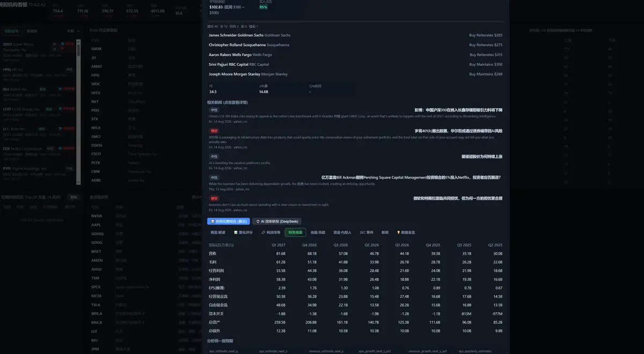Screen dimensions: 644x354
Task: Select Srini Pajjuri RBC Capital analyst row
Action: click(355, 64)
